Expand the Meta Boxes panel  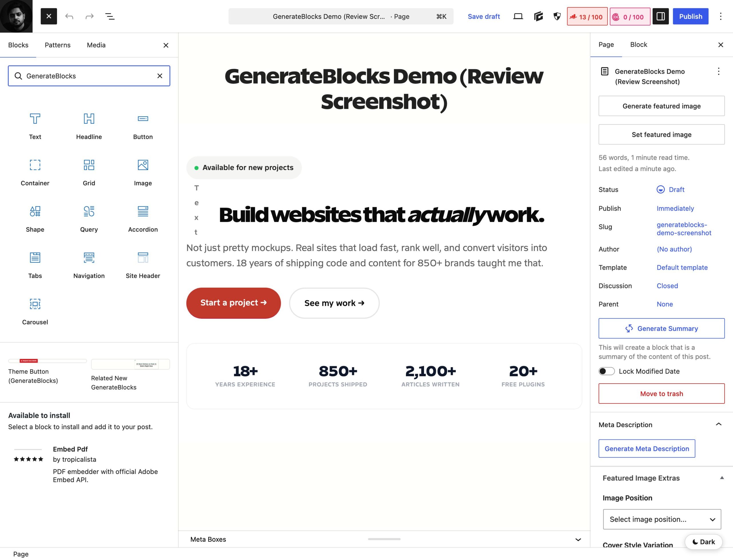384,539
